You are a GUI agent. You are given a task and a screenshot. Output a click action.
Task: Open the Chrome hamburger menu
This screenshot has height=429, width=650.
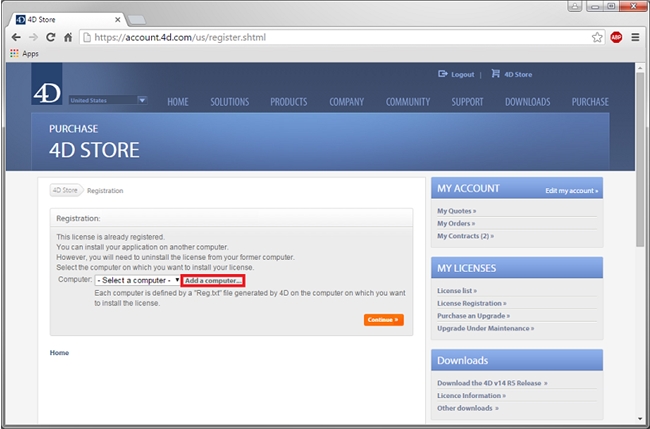(635, 37)
